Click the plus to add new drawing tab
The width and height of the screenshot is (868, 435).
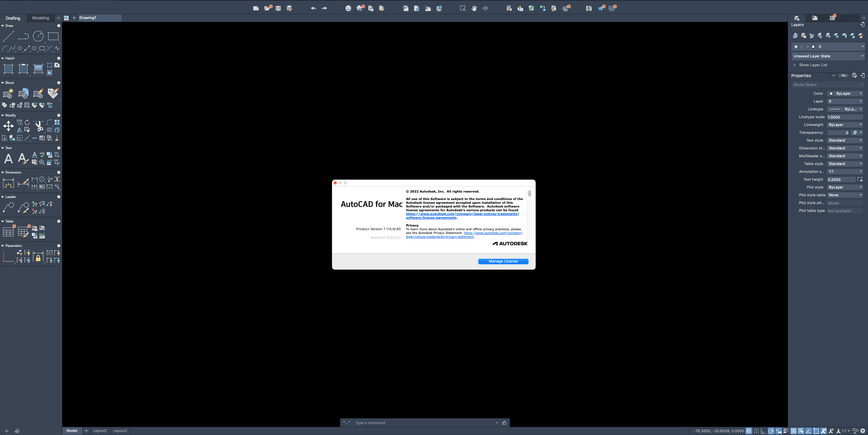coord(74,18)
